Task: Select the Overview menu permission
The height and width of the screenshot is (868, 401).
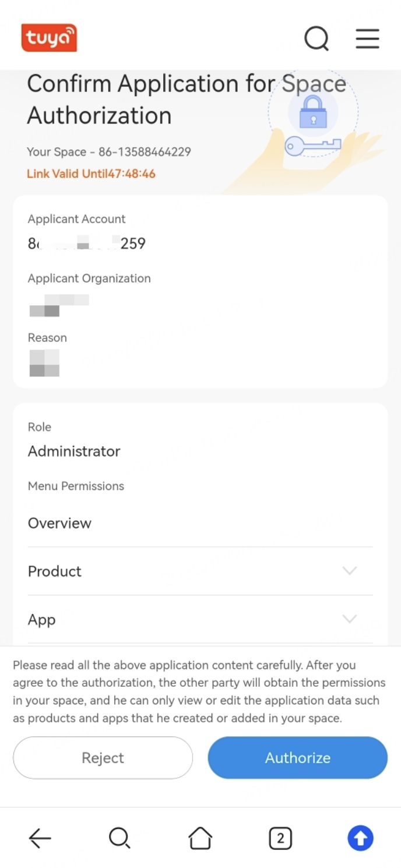Action: [59, 523]
